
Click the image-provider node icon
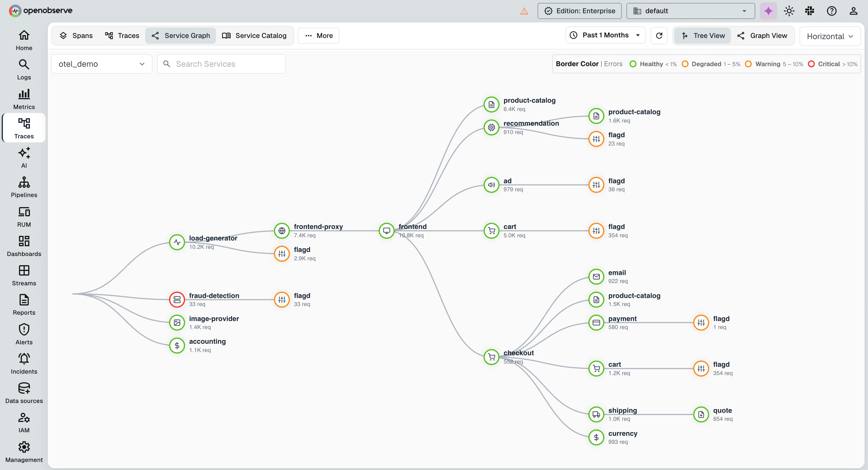coord(177,322)
